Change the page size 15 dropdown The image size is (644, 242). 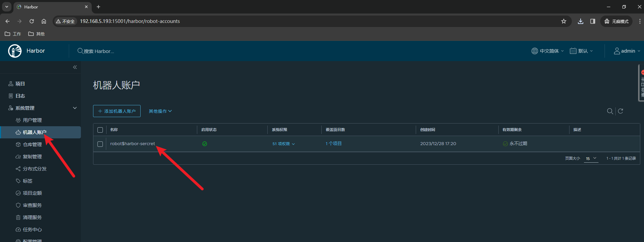(x=591, y=158)
